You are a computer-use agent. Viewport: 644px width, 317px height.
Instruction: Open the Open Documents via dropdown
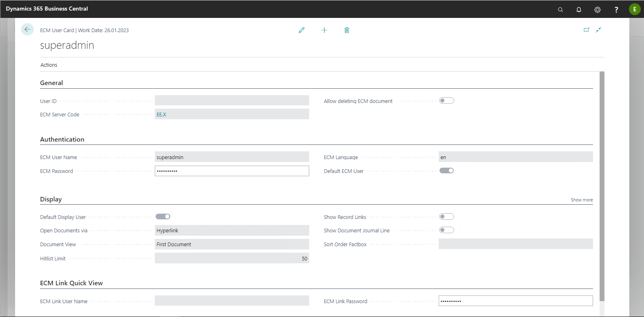click(232, 230)
